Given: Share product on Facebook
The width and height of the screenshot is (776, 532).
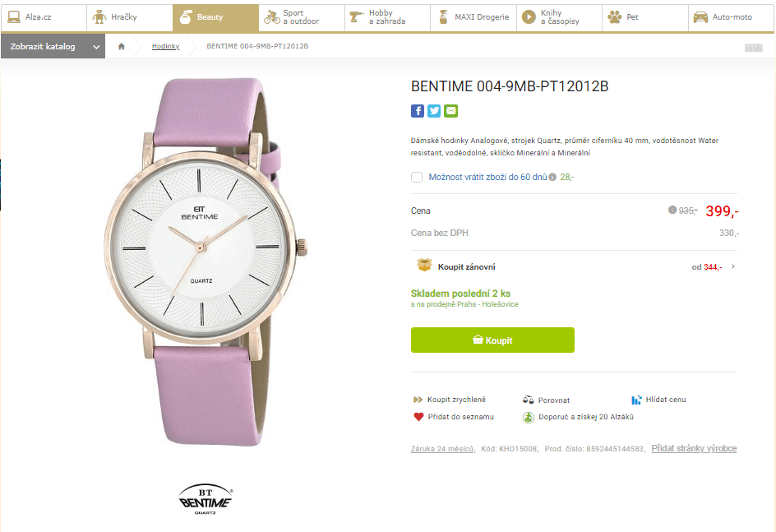Looking at the screenshot, I should point(418,111).
